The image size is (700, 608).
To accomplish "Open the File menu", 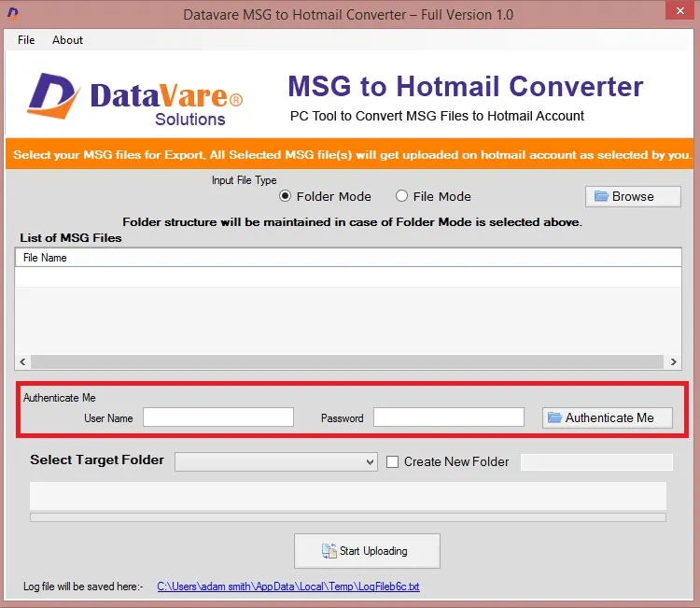I will tap(26, 40).
